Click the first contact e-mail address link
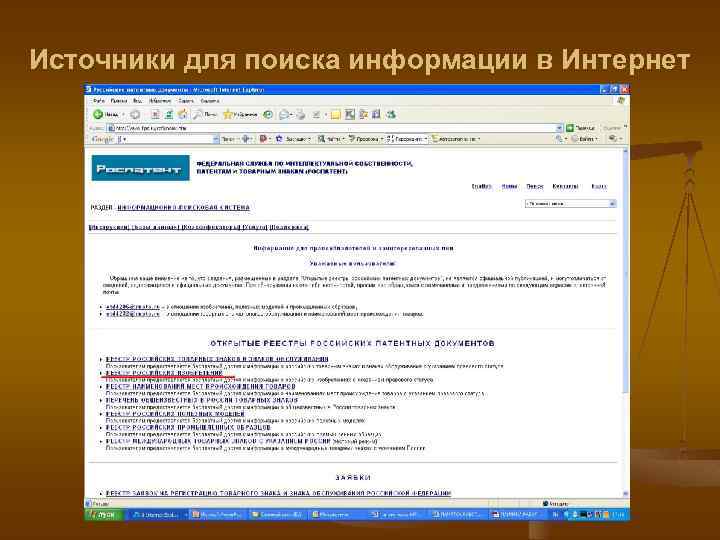 click(x=133, y=307)
